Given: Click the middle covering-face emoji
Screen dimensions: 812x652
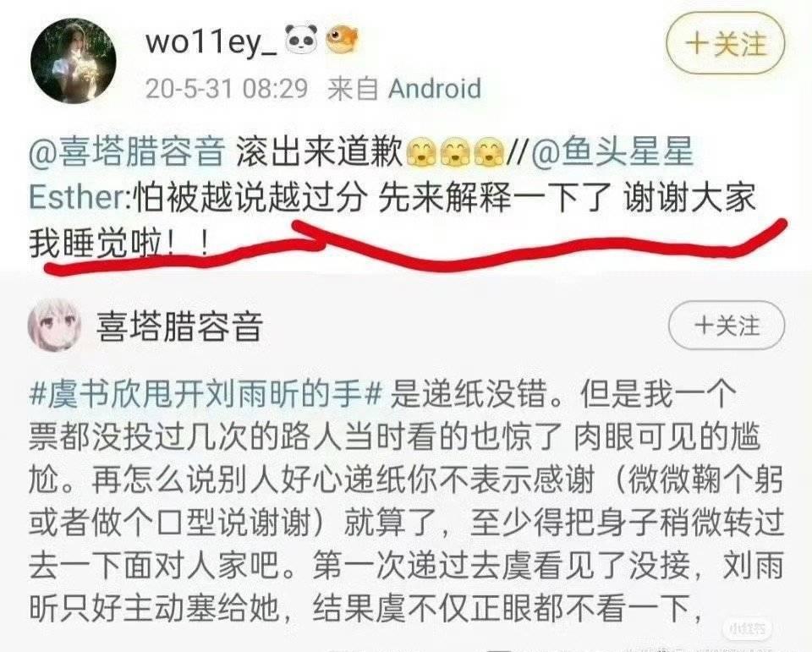Looking at the screenshot, I should pyautogui.click(x=455, y=153).
